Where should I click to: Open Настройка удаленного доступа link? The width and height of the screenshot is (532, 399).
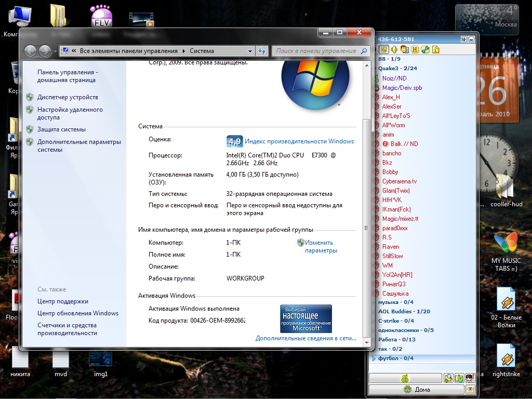click(70, 113)
